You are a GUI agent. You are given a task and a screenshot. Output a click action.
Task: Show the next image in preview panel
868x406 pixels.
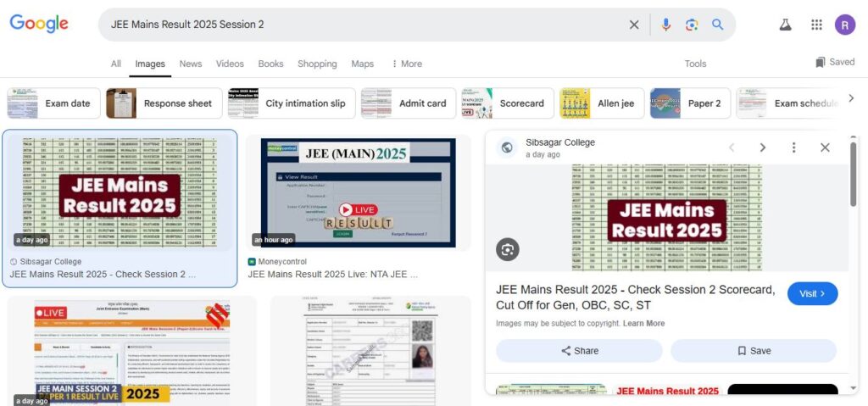tap(763, 147)
